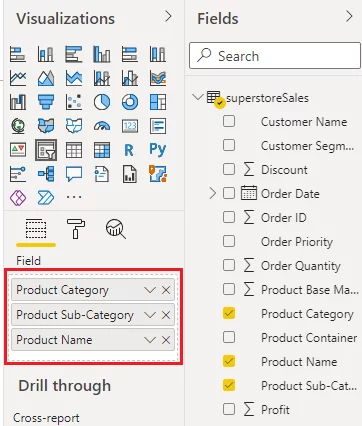362x426 pixels.
Task: Select the ArcGIS Maps visual
Action: point(158,174)
